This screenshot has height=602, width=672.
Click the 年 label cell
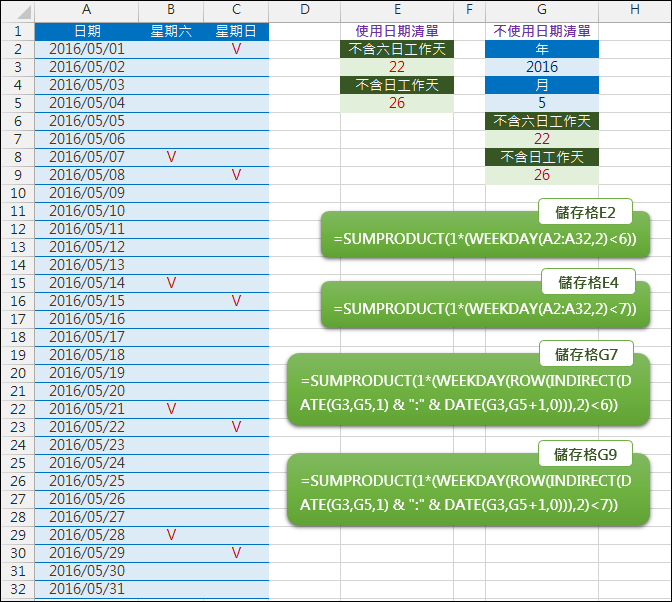(x=542, y=49)
